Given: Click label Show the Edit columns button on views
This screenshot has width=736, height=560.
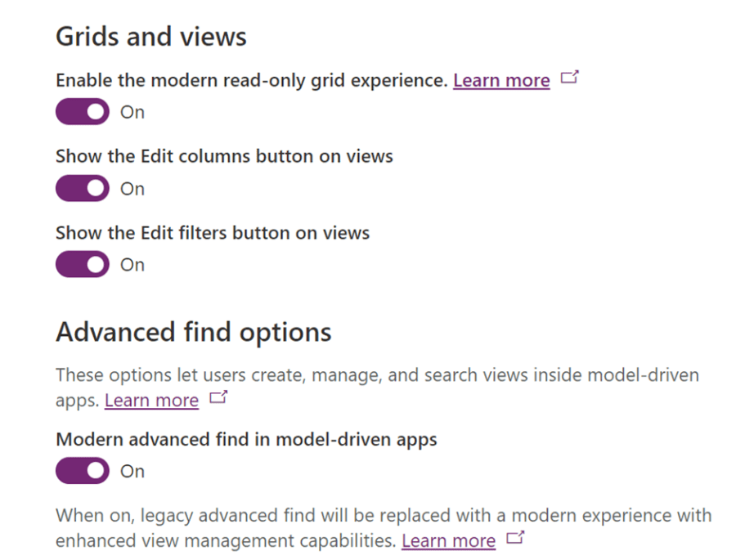Looking at the screenshot, I should pos(224,155).
